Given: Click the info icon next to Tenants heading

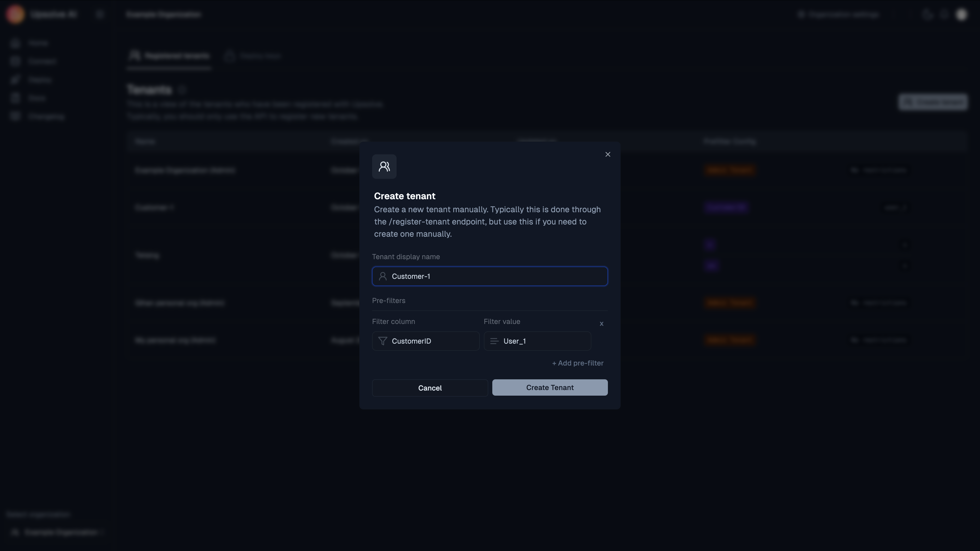Looking at the screenshot, I should [182, 90].
